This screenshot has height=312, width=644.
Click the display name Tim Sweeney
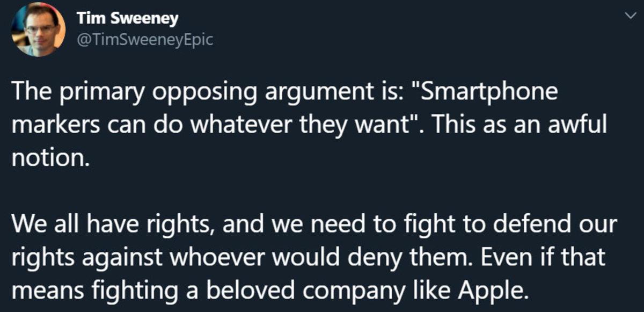pyautogui.click(x=127, y=19)
